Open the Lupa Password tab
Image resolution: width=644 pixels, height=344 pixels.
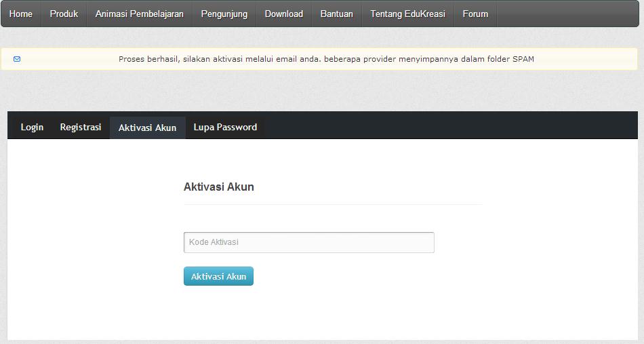tap(225, 128)
